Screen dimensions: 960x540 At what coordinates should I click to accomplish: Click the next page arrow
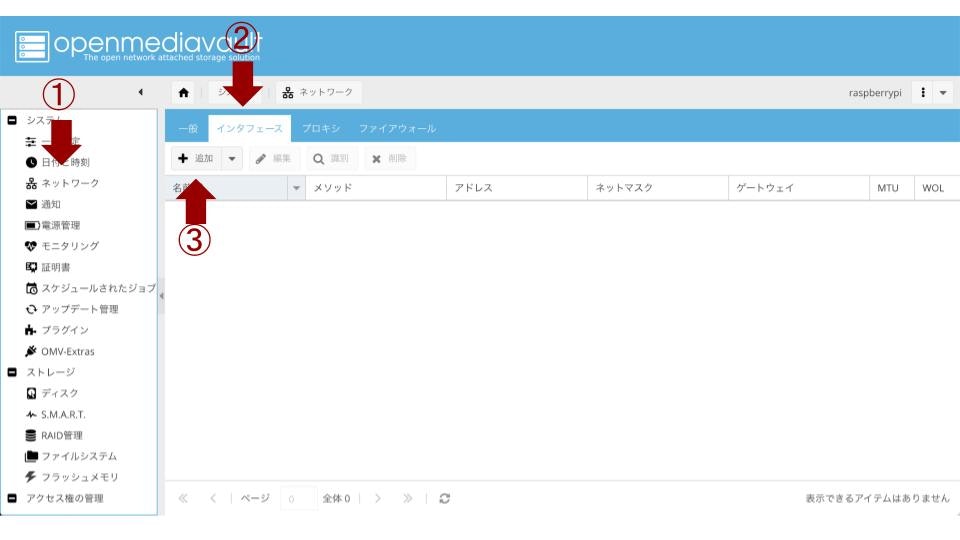point(378,498)
